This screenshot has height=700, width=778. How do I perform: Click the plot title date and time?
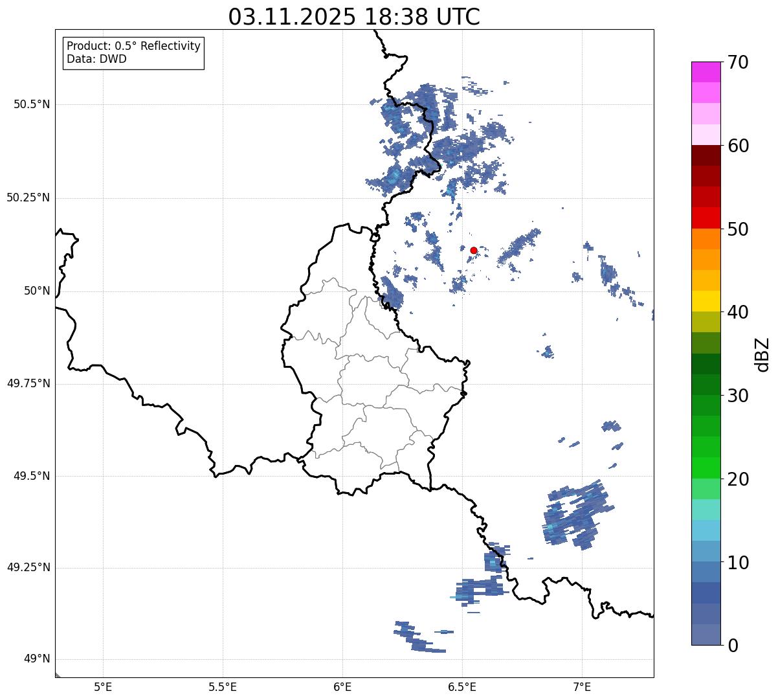click(354, 17)
